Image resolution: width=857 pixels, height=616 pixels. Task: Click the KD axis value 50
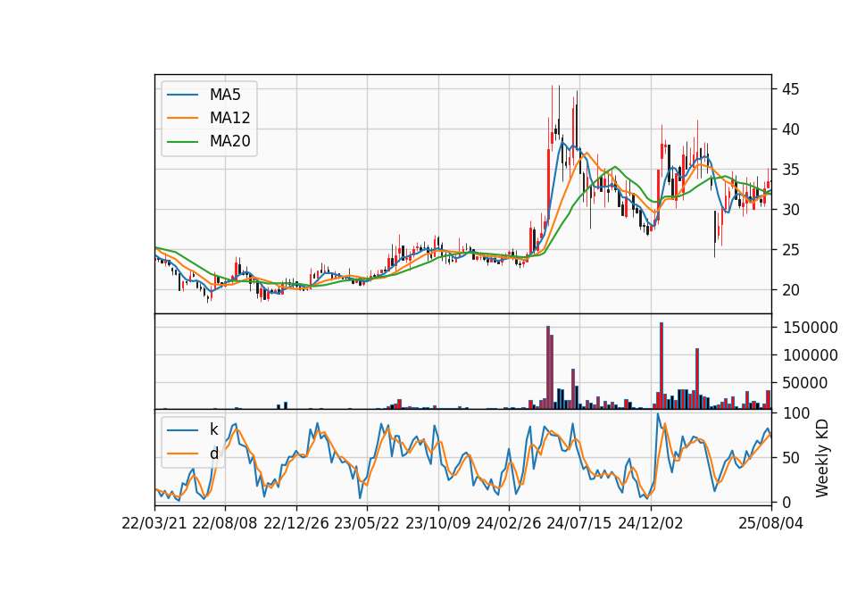click(791, 457)
